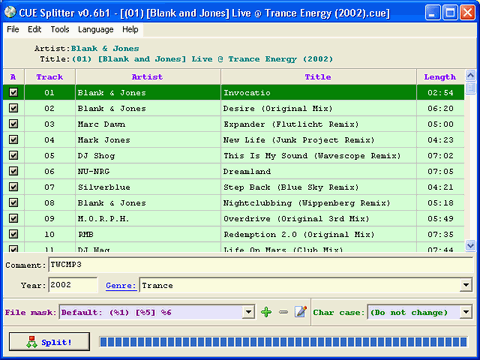Select title Dreamland in track 06
The width and height of the screenshot is (480, 360).
coord(247,171)
